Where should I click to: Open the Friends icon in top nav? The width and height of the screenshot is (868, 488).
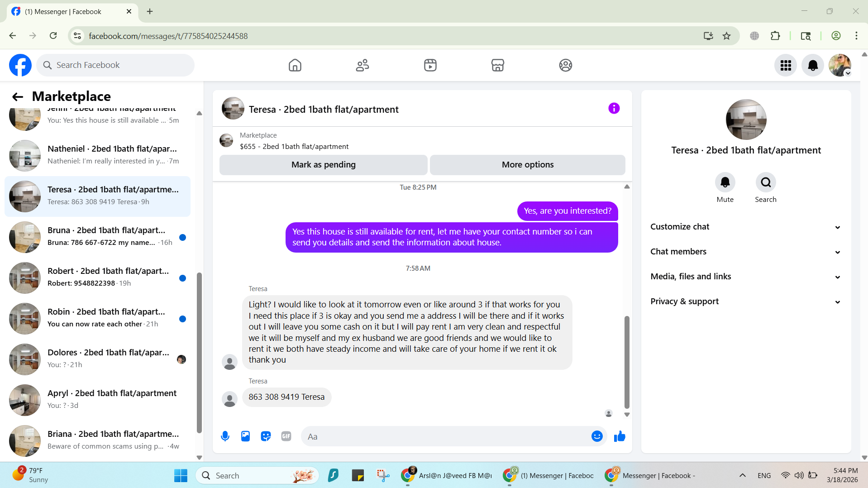[x=362, y=65]
